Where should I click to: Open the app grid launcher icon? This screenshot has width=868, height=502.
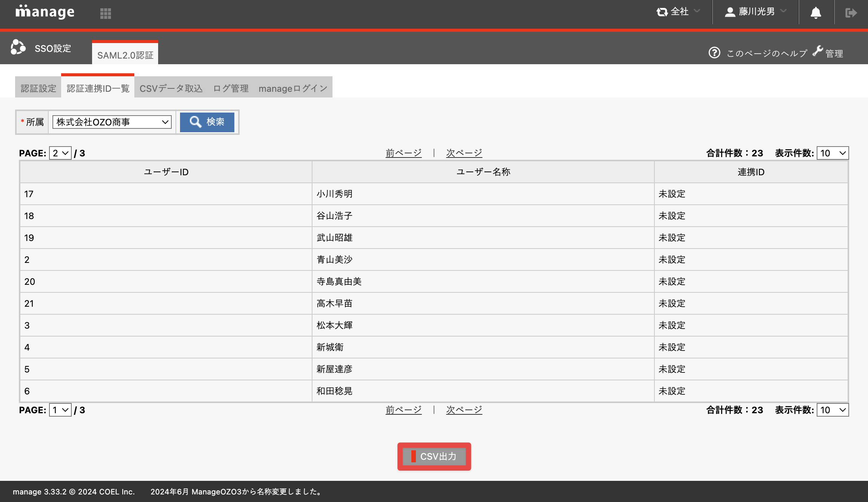106,14
